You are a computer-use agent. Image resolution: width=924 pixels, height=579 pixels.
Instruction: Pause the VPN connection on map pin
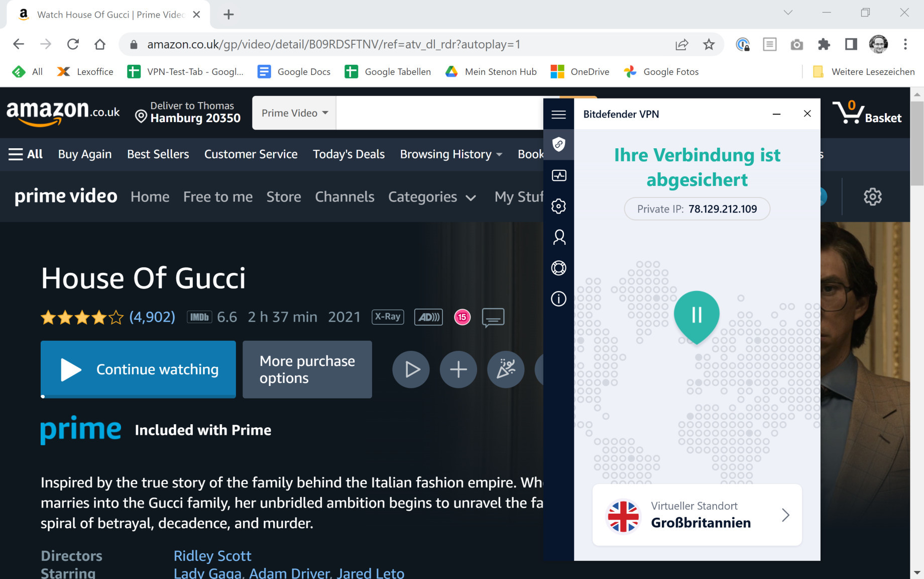697,315
